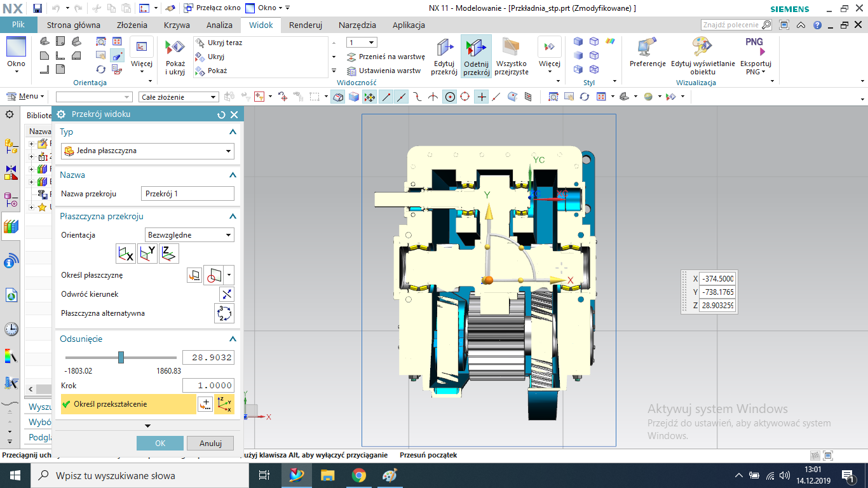
Task: Open Google Chrome from the taskbar
Action: point(358,475)
